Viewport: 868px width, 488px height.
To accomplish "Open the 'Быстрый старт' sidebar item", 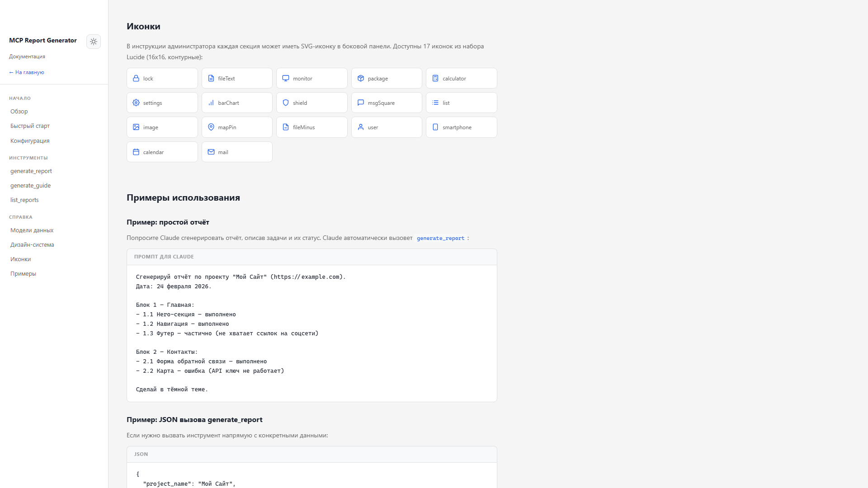I will [x=30, y=126].
